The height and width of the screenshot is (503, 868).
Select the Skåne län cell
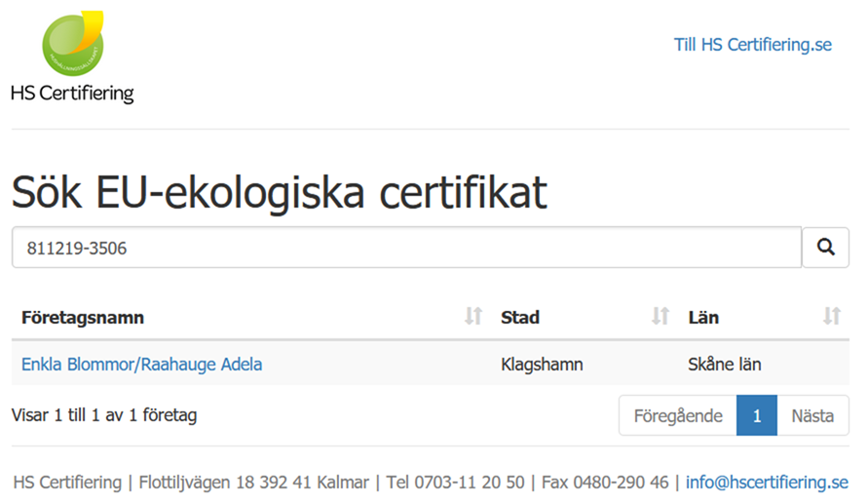[724, 365]
